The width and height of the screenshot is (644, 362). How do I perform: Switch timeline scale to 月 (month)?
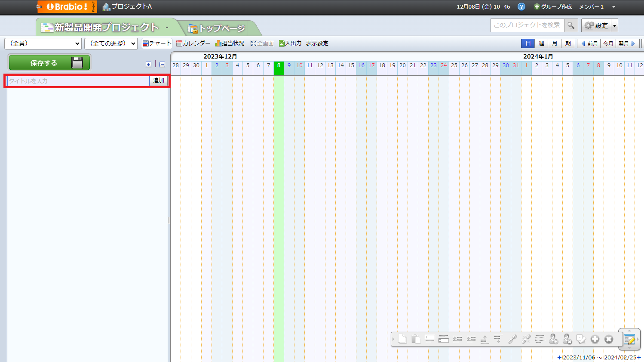coord(555,43)
